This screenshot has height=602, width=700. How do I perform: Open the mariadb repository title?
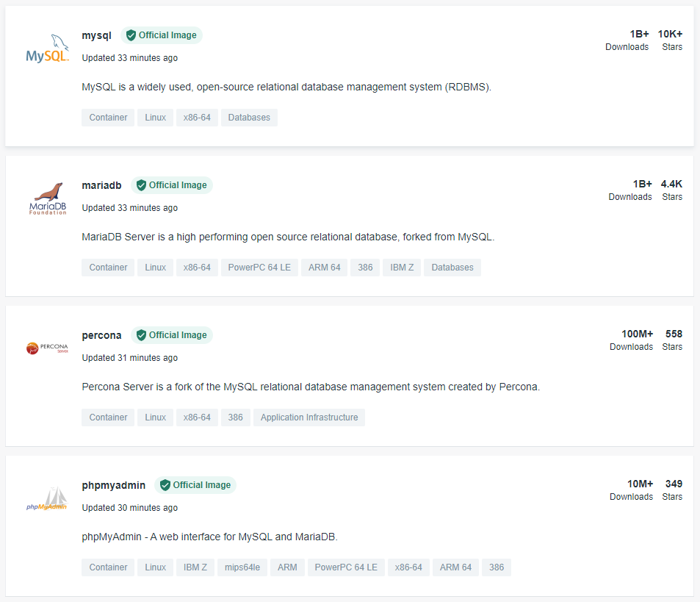101,185
